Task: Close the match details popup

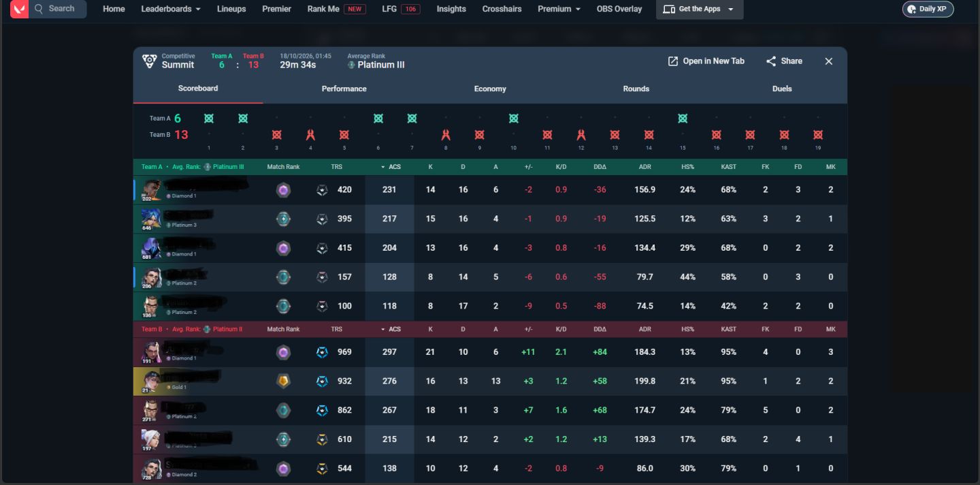Action: click(x=829, y=61)
